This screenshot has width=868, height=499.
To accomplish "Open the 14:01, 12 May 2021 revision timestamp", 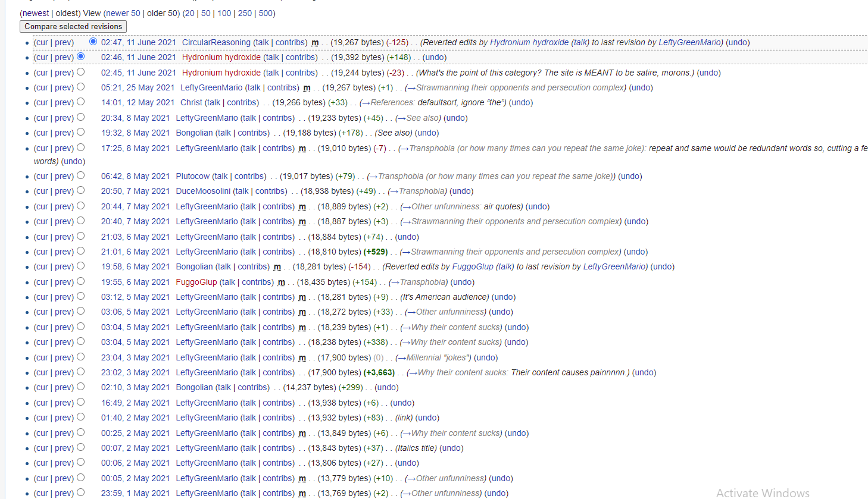I will 138,102.
